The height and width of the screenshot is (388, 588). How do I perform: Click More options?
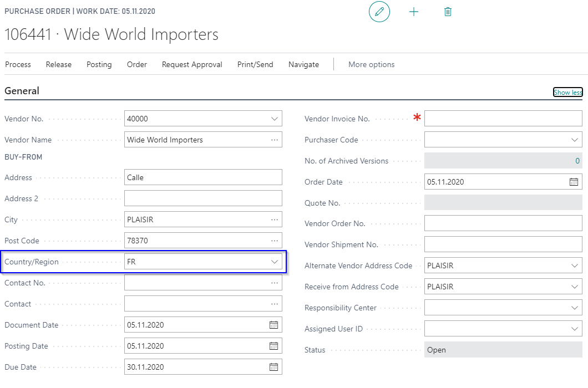(x=371, y=64)
